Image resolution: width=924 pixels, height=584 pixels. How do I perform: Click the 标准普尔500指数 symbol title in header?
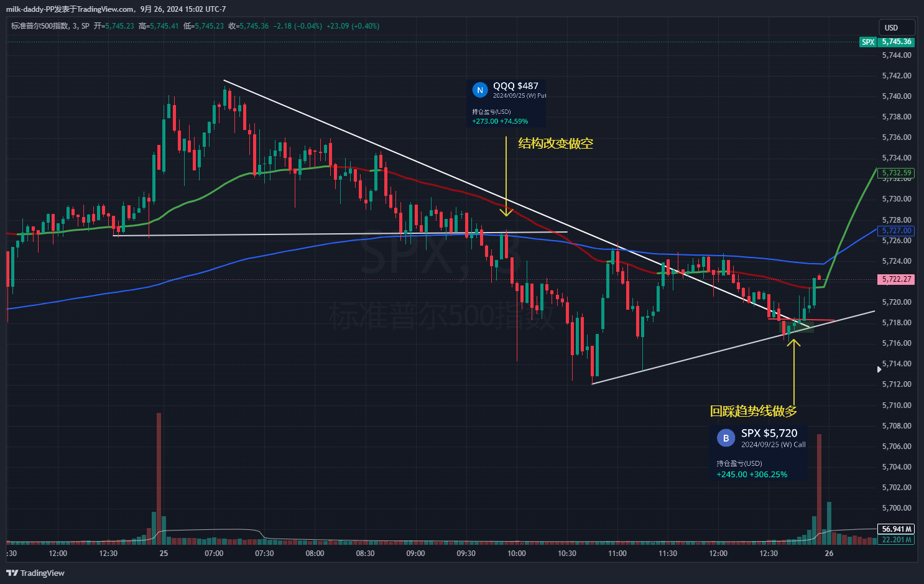39,26
